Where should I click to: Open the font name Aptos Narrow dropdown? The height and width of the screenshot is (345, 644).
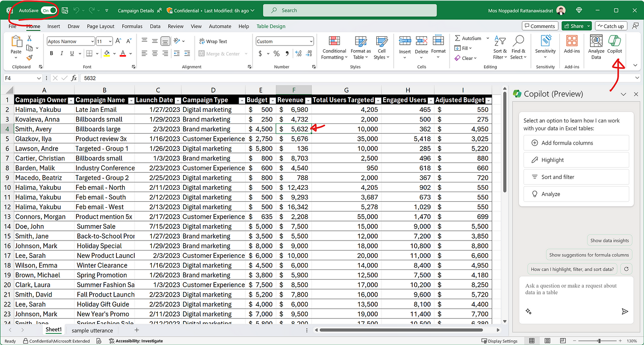click(92, 41)
